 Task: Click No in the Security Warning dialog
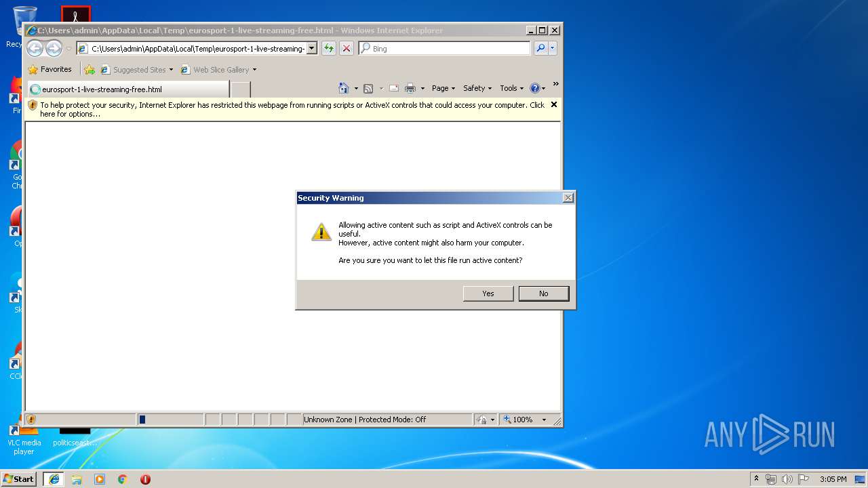(x=544, y=293)
